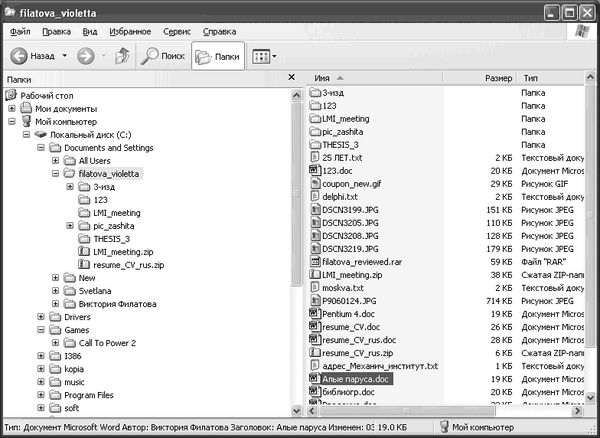Screen dimensions: 600x438
Task: Click the Back (Назад) arrow icon
Action: (20, 57)
